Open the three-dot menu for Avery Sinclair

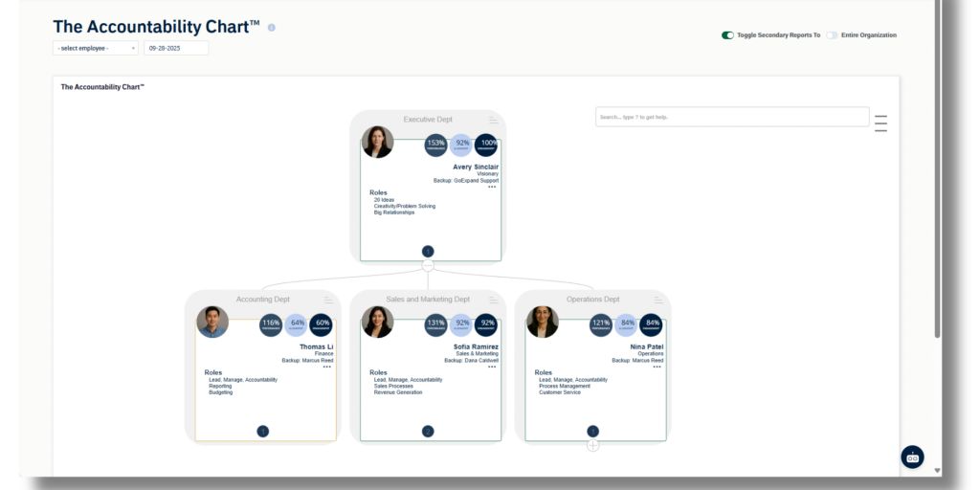[x=492, y=187]
